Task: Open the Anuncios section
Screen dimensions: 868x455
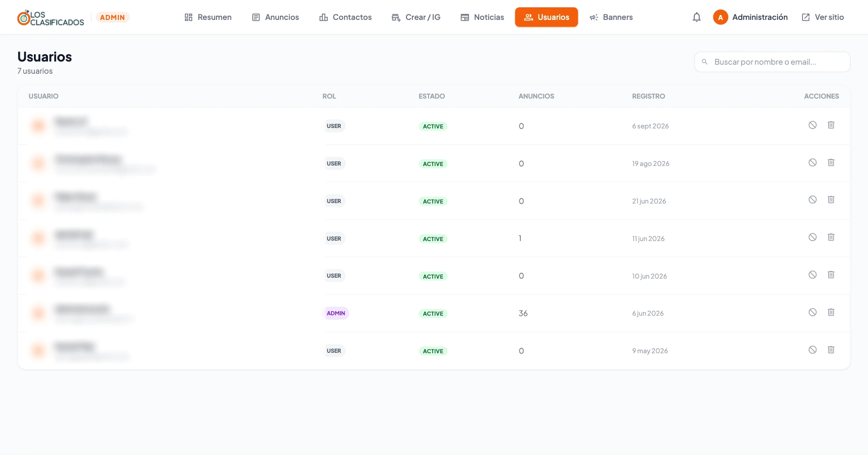Action: 275,17
